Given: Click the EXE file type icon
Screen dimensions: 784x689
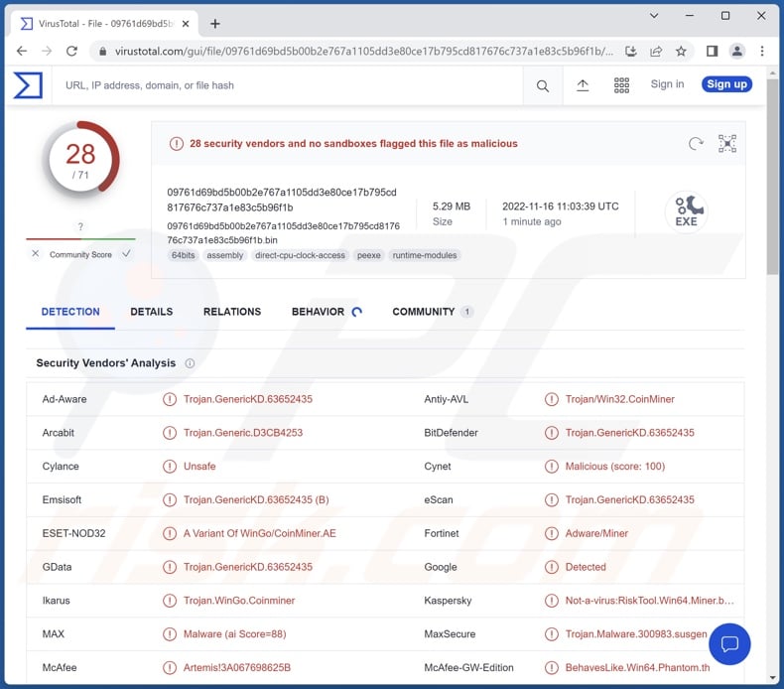Looking at the screenshot, I should point(686,211).
